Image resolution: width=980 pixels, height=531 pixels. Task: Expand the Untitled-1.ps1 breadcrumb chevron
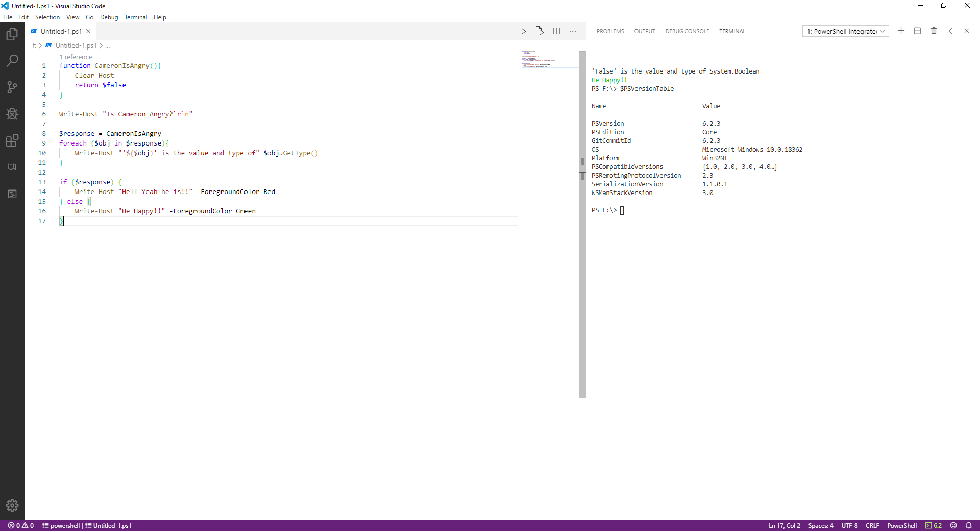pos(102,45)
